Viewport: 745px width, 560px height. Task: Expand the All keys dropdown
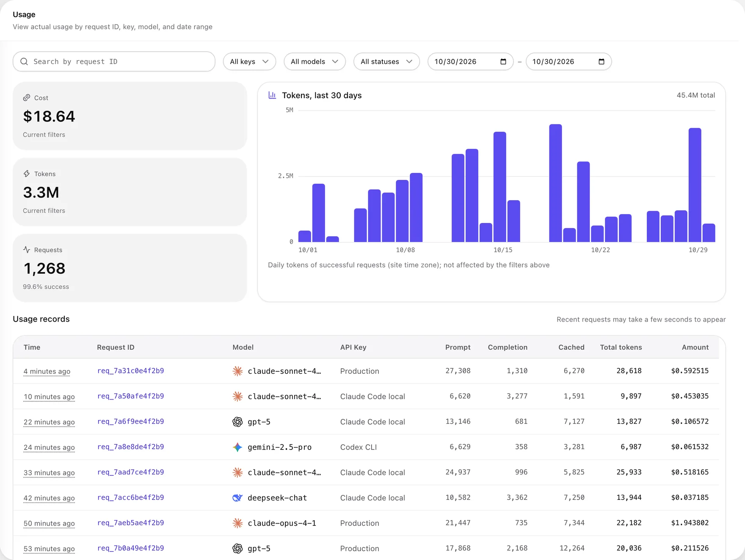click(249, 61)
